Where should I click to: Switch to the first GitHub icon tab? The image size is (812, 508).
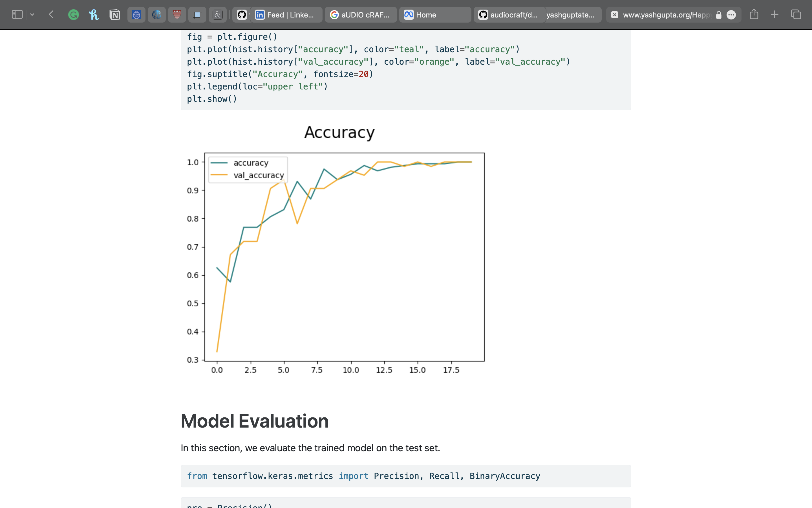(242, 14)
